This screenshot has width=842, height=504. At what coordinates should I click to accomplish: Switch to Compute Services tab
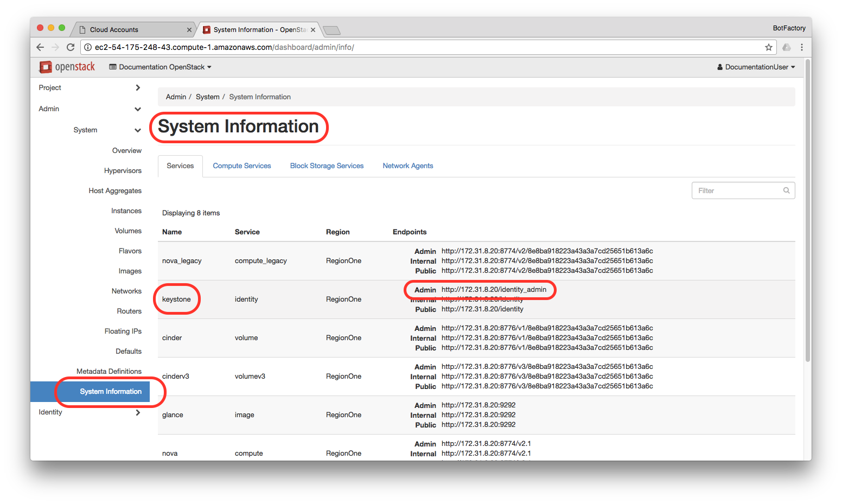242,166
